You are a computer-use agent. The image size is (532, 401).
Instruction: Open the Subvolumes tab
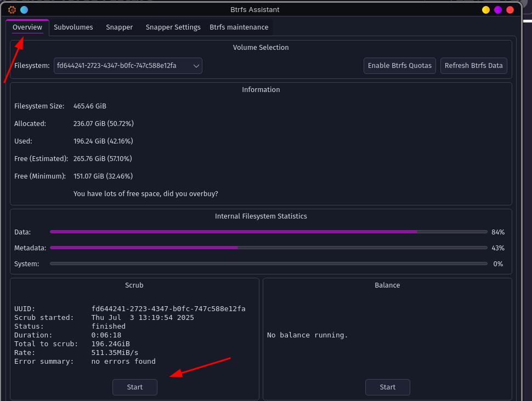click(73, 27)
